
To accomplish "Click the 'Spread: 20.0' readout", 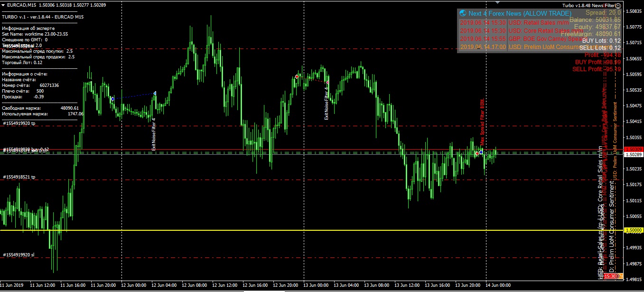I will coord(603,13).
